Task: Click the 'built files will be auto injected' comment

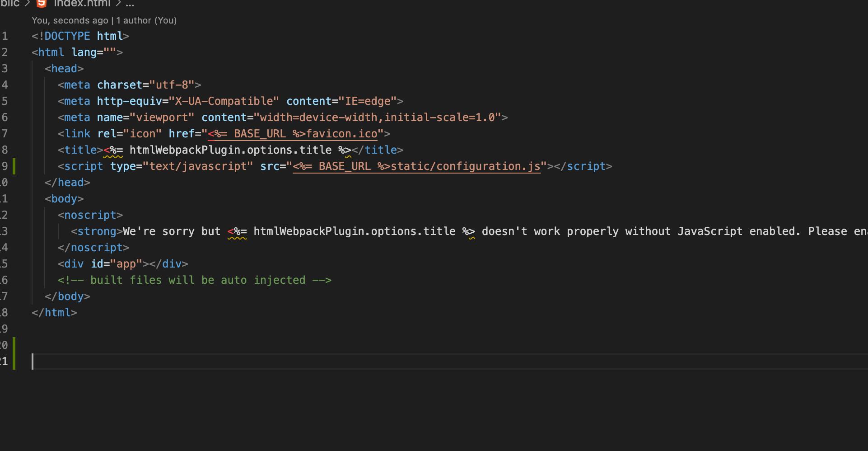Action: (x=195, y=280)
